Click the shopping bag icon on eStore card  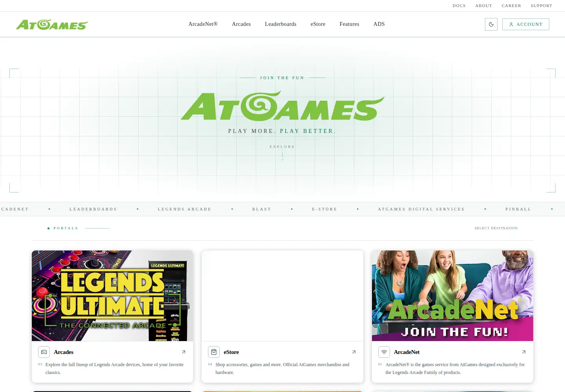[214, 352]
